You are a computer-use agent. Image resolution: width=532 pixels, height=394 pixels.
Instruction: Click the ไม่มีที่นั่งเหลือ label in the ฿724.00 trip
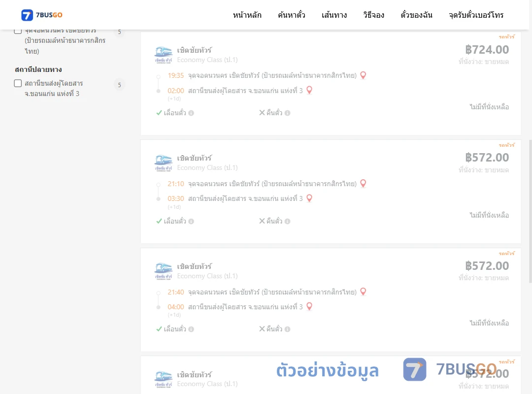tap(489, 107)
